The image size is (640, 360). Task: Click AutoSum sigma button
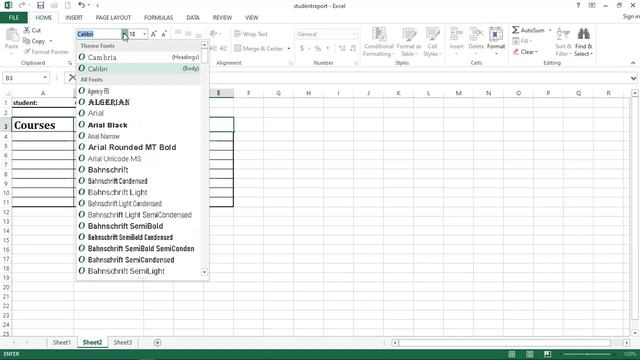(528, 30)
